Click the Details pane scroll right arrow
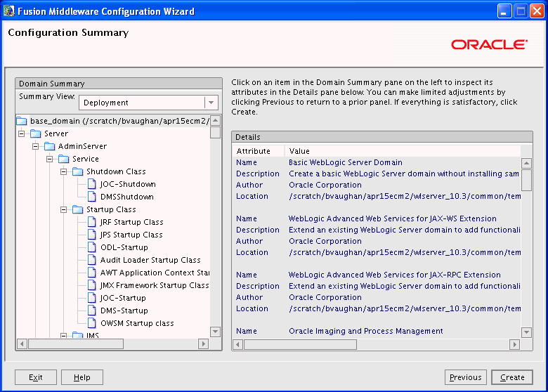The image size is (548, 392). [514, 345]
